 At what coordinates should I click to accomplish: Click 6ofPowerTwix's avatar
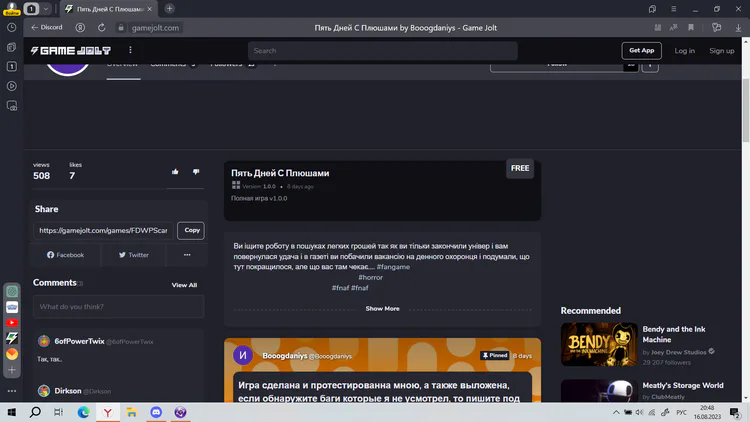pos(44,341)
